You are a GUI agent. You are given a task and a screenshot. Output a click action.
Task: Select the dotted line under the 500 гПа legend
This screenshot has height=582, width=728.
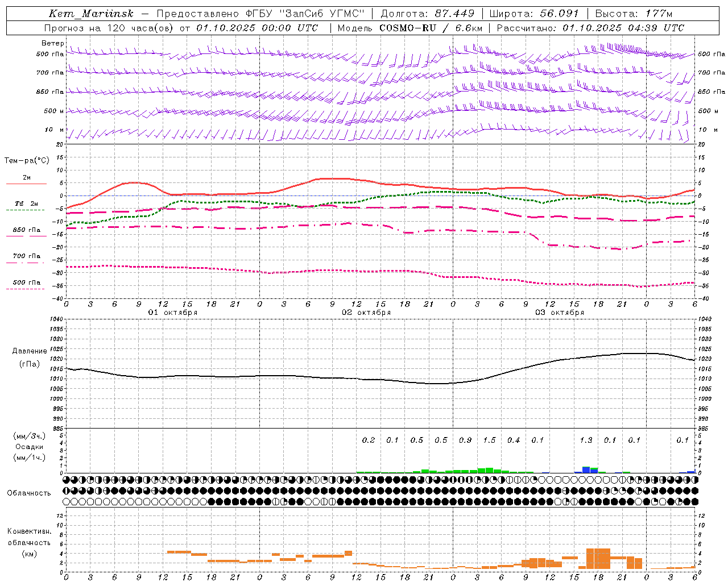coord(26,289)
